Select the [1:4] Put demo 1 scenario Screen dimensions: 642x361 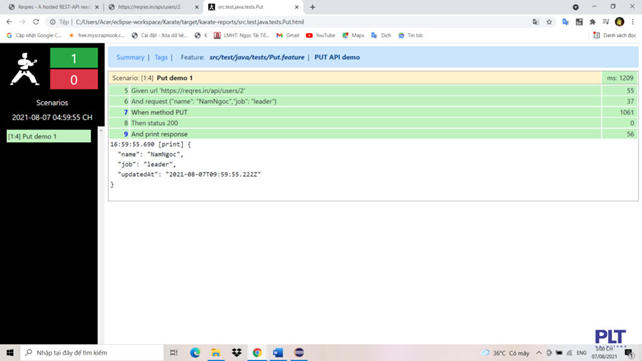coord(49,136)
